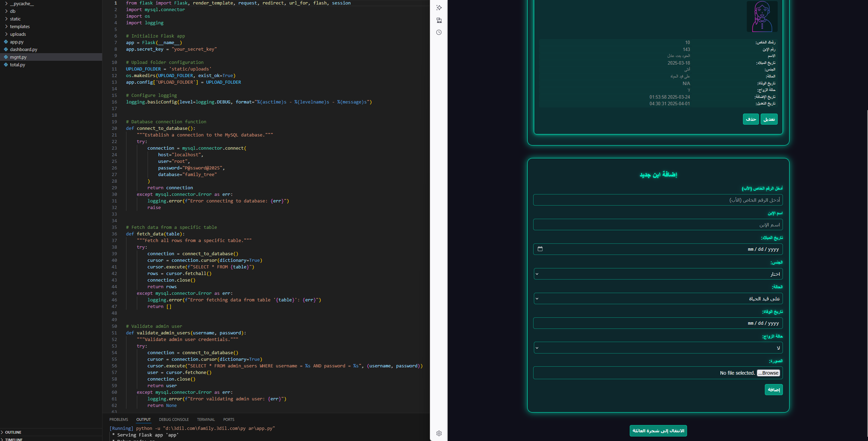Open the settings gear at bottom right of editor
868x441 pixels.
(439, 433)
